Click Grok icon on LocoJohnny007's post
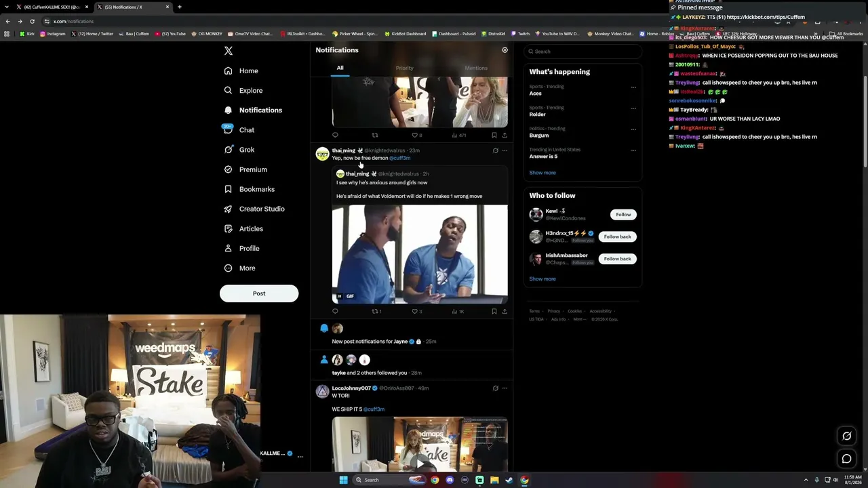The width and height of the screenshot is (868, 488). pos(495,388)
